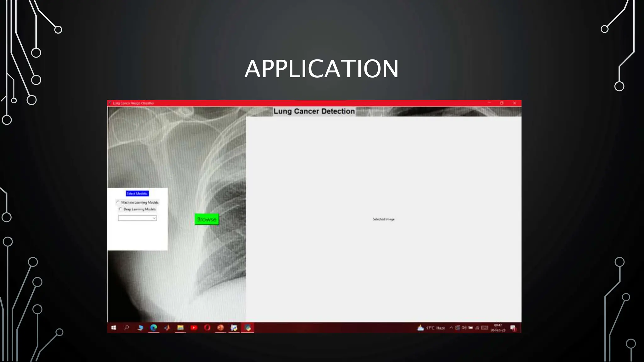Switch to PowerPoint in the taskbar
The height and width of the screenshot is (362, 644).
pos(220,328)
